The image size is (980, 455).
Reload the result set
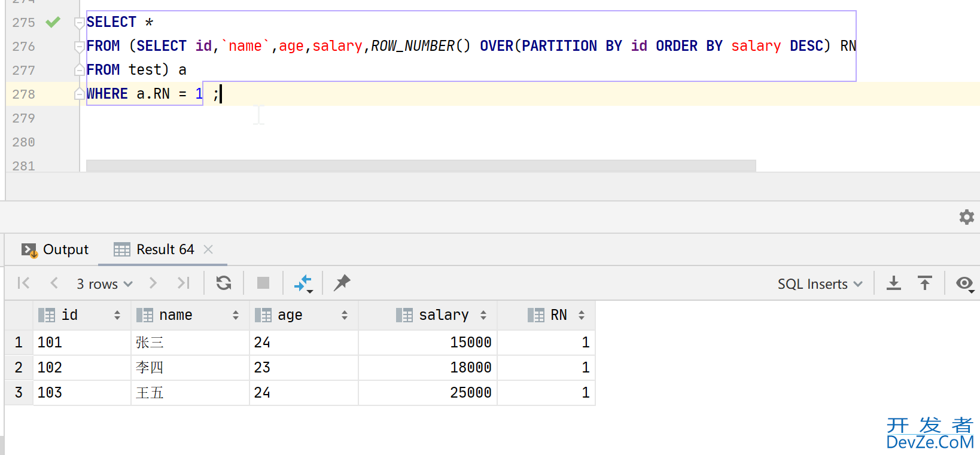(224, 283)
